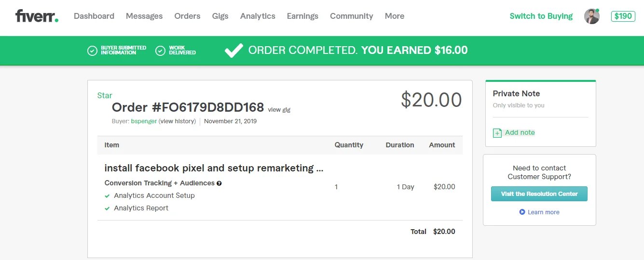The image size is (644, 260).
Task: Click the Analytics Report checkmark
Action: [107, 208]
